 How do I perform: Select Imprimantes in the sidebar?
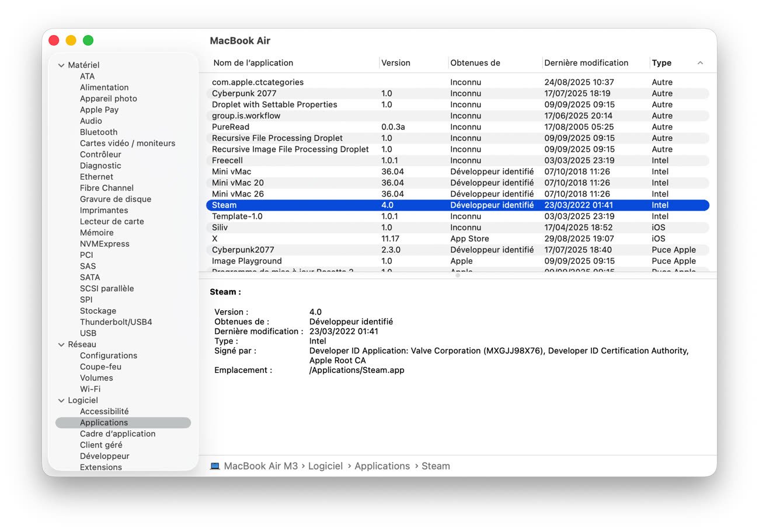pos(104,210)
